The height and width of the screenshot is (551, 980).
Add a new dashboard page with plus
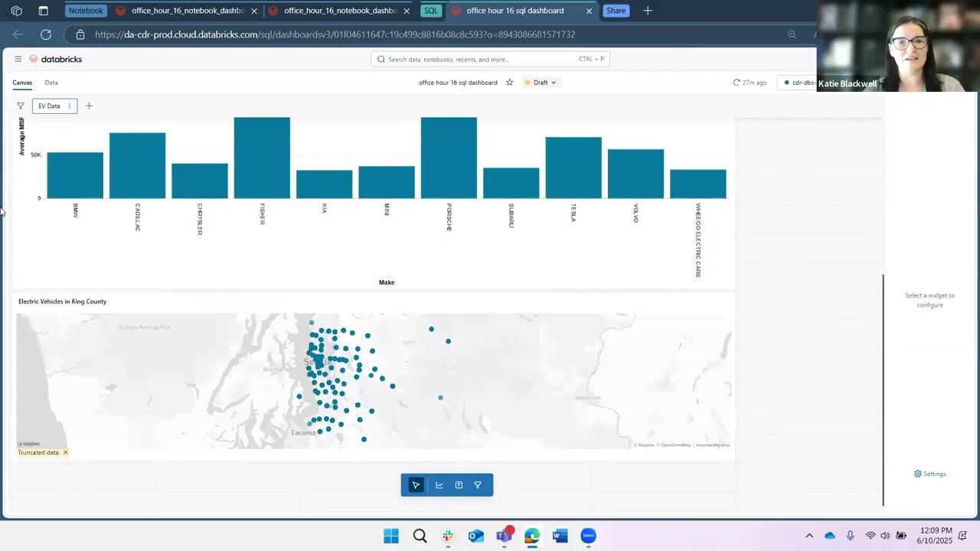coord(89,106)
